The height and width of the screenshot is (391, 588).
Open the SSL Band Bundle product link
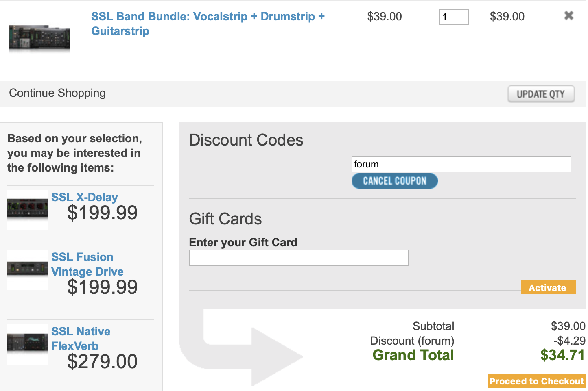208,24
